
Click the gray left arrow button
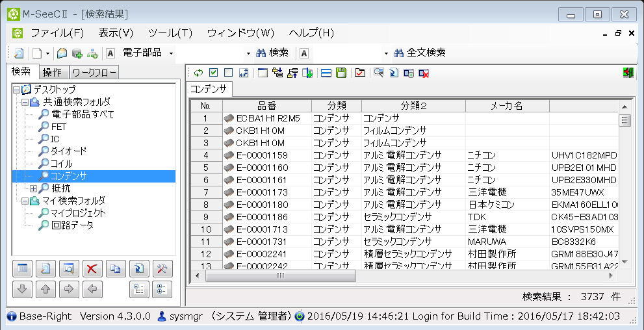coord(92,289)
